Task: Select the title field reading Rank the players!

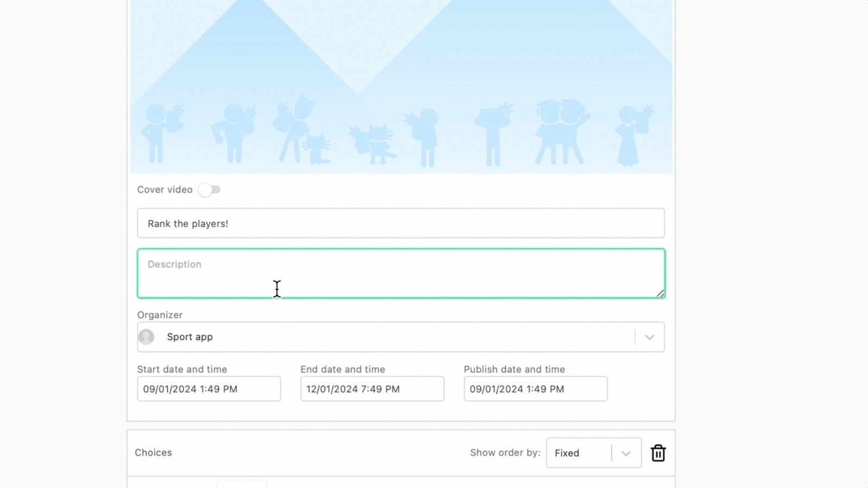Action: point(401,223)
